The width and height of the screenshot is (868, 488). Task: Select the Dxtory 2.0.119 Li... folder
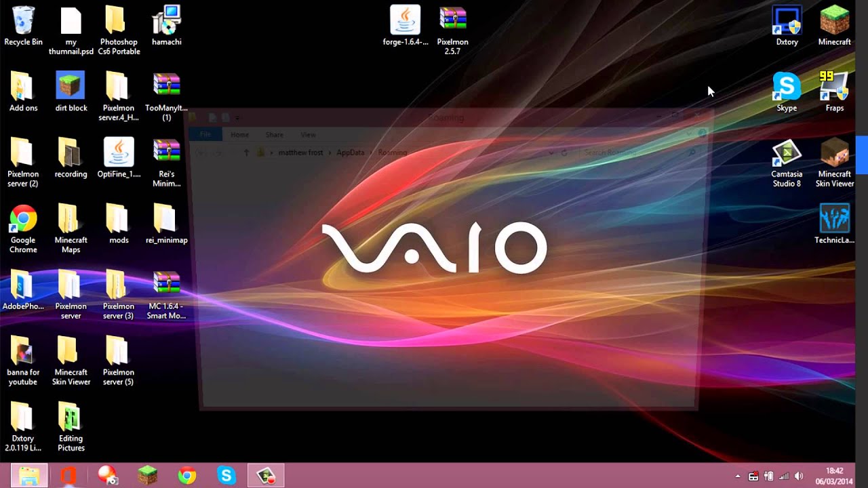coord(23,428)
